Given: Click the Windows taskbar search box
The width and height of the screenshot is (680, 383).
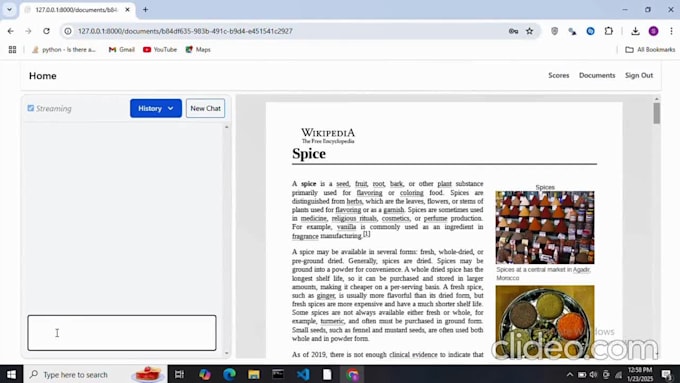Looking at the screenshot, I should pyautogui.click(x=95, y=374).
